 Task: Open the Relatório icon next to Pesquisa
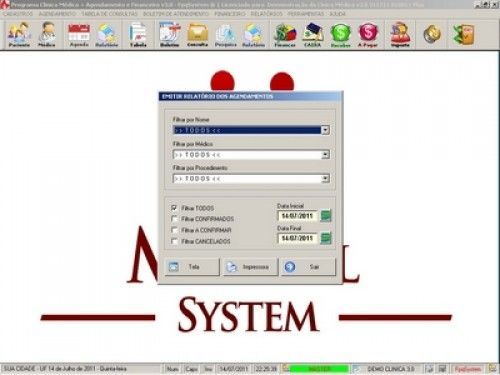pos(253,35)
